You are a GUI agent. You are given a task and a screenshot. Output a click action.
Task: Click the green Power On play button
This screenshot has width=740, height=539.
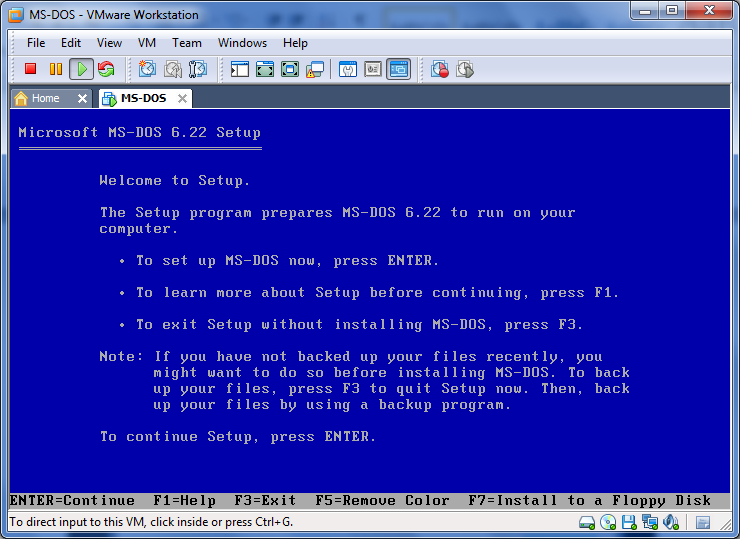pyautogui.click(x=82, y=69)
